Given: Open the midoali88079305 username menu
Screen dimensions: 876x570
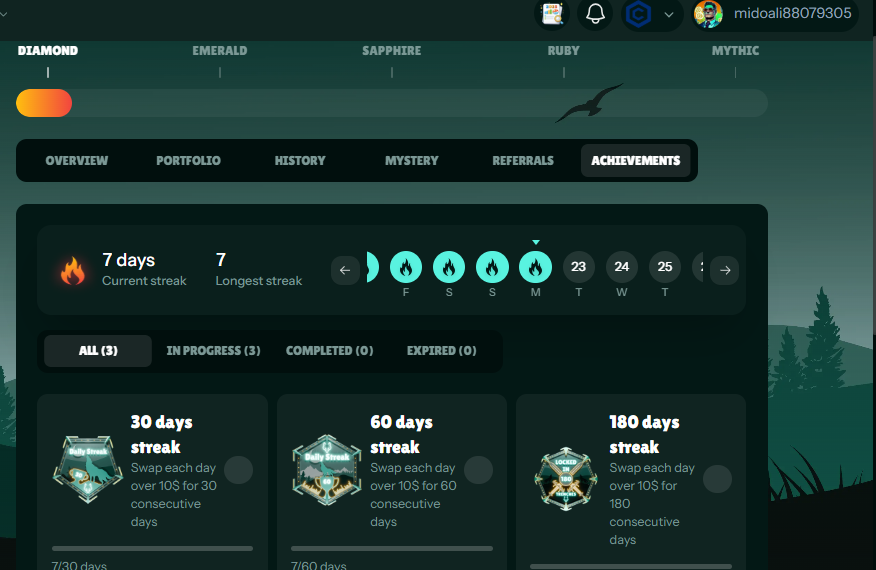Looking at the screenshot, I should point(792,13).
